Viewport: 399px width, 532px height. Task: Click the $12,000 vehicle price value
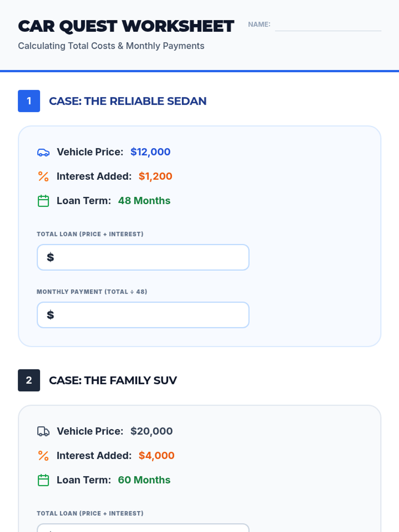click(150, 152)
